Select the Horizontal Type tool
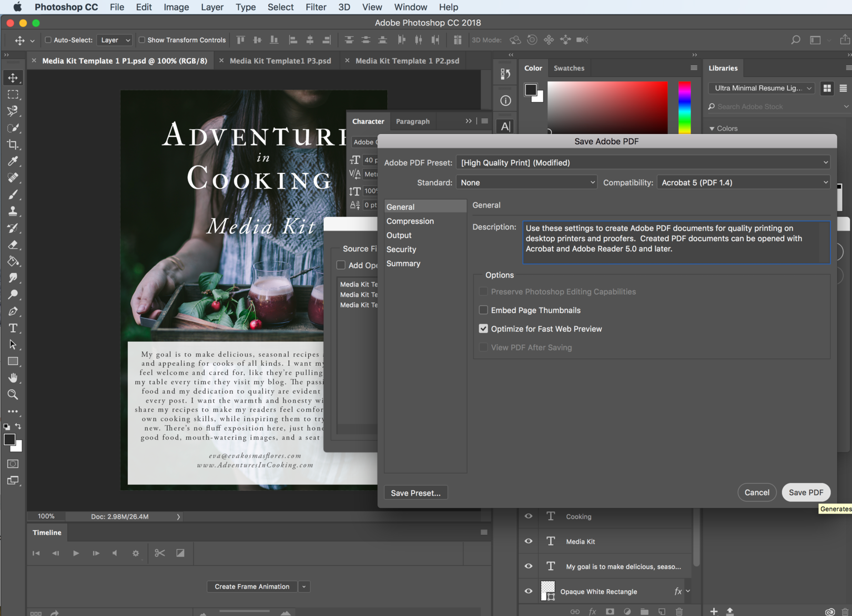Image resolution: width=852 pixels, height=616 pixels. (13, 328)
